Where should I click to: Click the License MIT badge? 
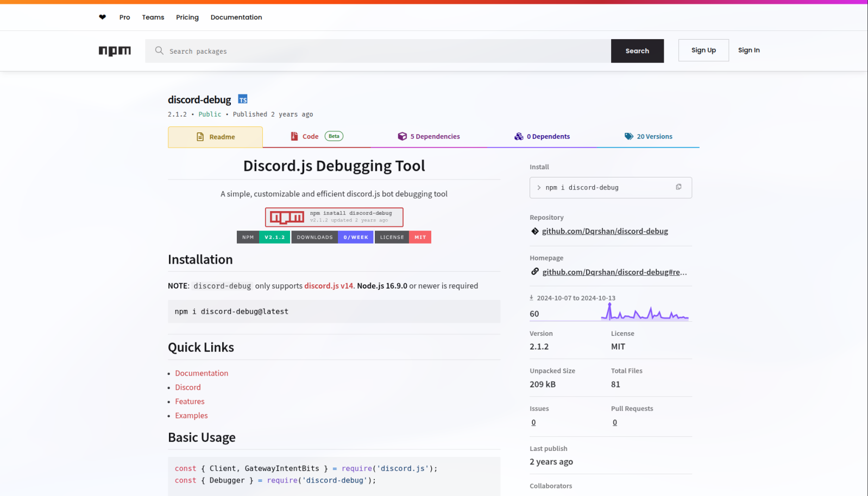(403, 237)
